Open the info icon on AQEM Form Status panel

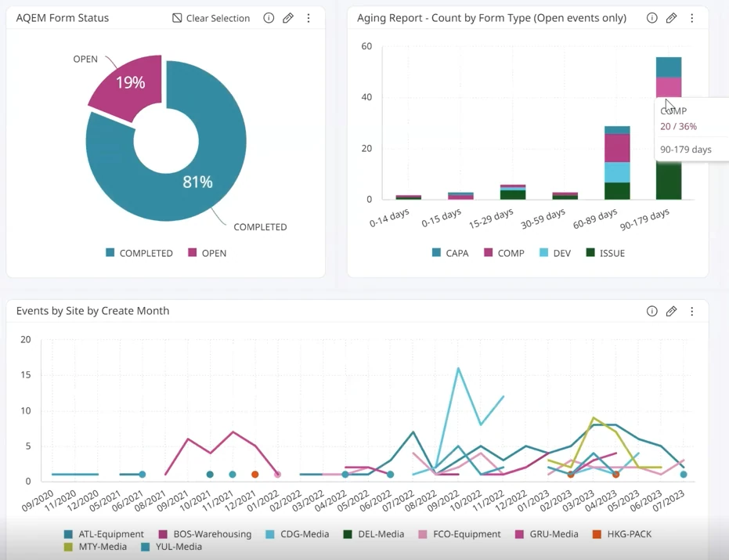coord(269,17)
